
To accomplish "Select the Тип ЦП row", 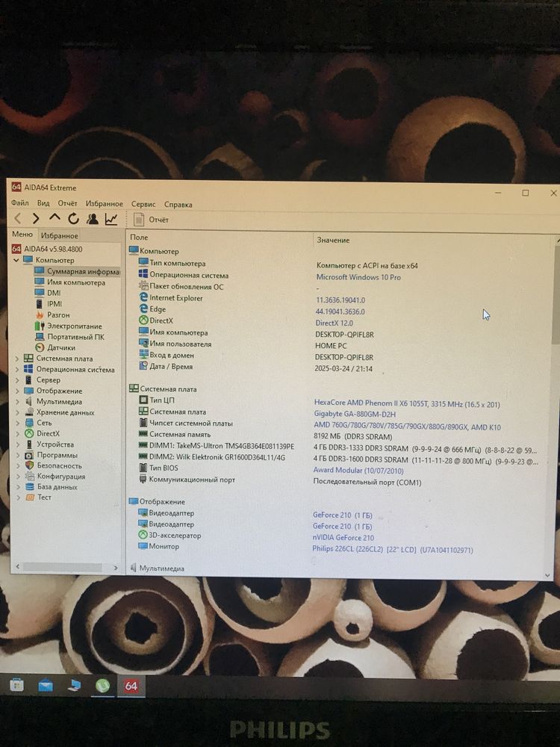I will pos(157,400).
